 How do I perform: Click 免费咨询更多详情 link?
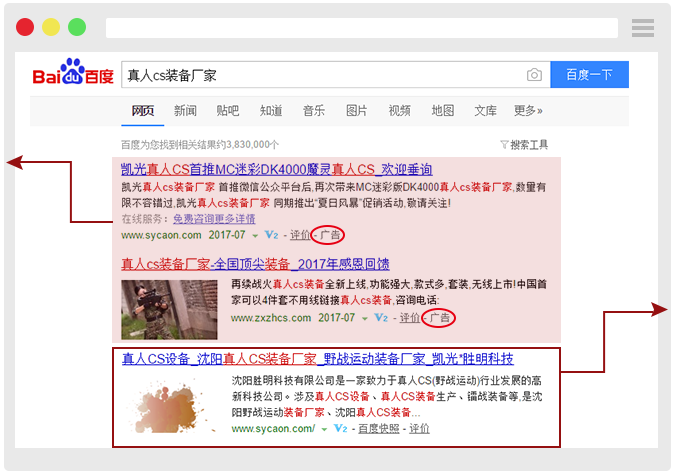point(214,219)
